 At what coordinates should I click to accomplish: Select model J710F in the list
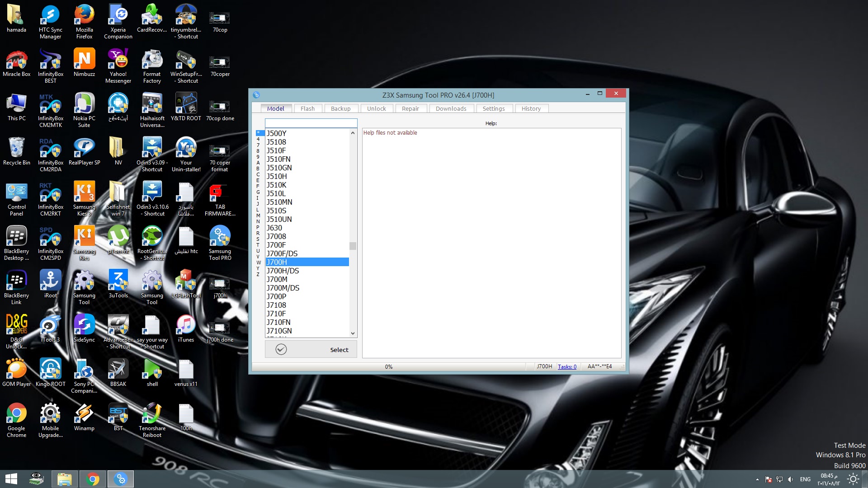[x=307, y=314]
